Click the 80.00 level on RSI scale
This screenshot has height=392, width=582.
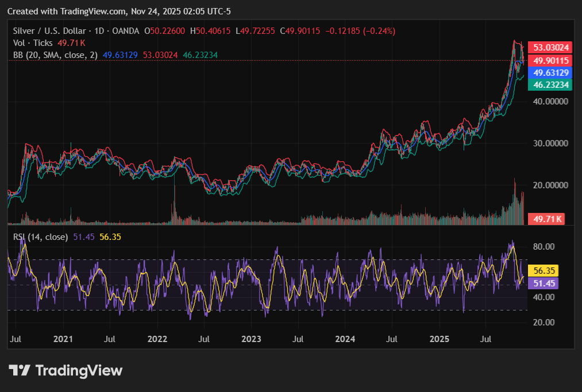click(543, 247)
